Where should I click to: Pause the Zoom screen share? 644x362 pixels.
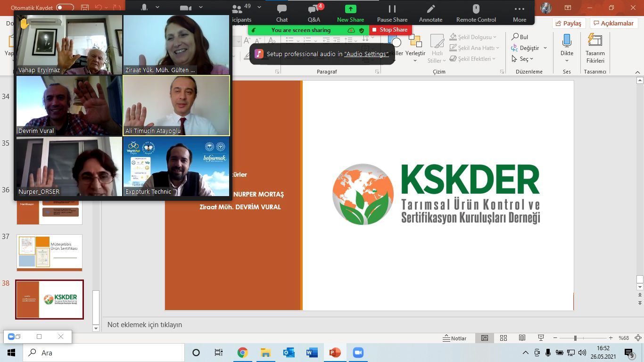(392, 13)
